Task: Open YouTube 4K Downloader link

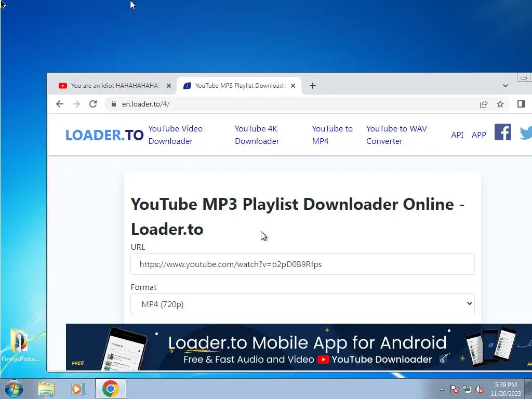Action: (x=257, y=135)
